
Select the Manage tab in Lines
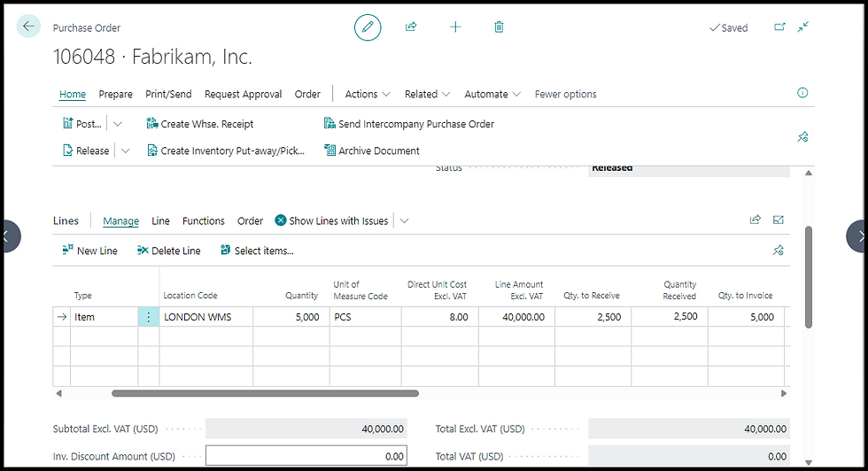[120, 220]
